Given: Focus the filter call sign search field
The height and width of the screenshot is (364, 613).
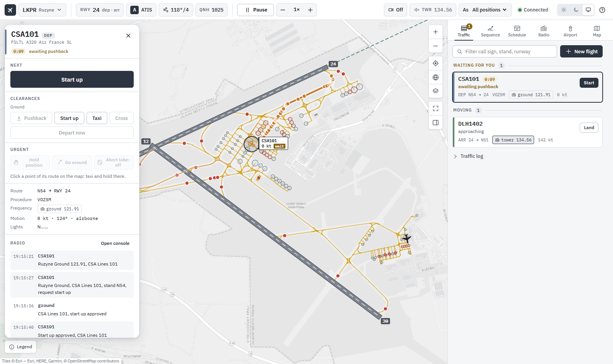Looking at the screenshot, I should coord(505,51).
